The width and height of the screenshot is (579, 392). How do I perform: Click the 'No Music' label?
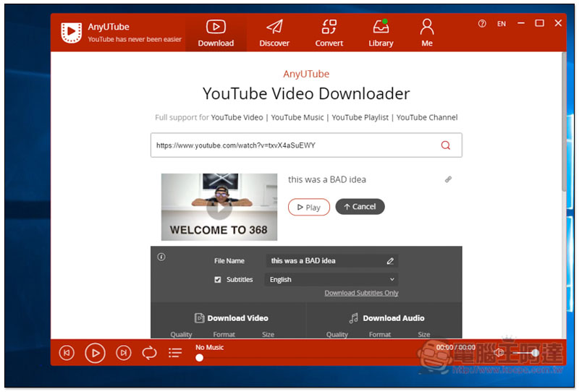click(209, 347)
